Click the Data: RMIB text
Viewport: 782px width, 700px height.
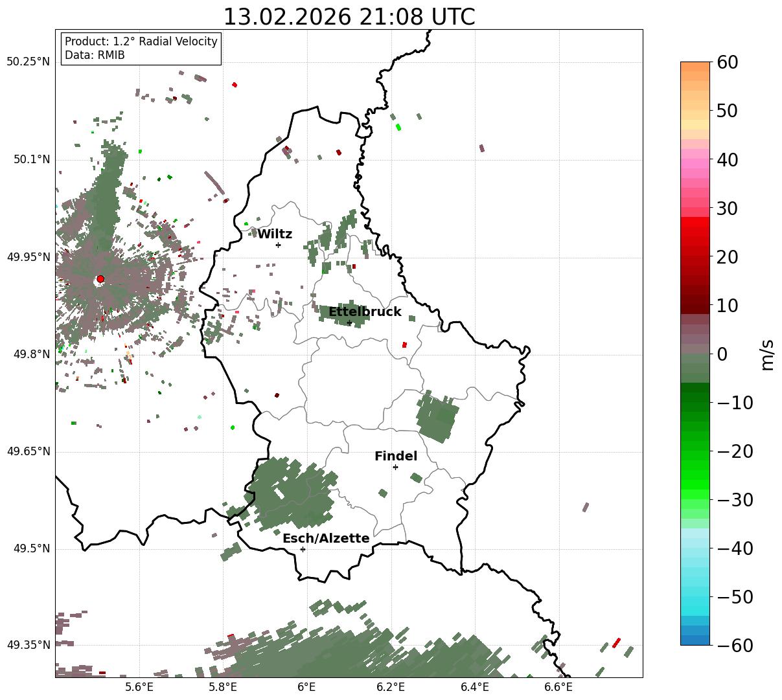95,56
